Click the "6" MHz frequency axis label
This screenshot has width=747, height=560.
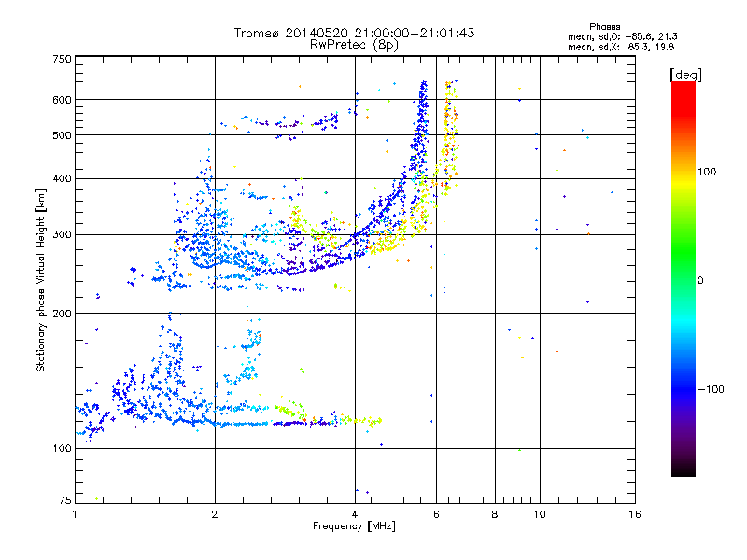pos(436,514)
